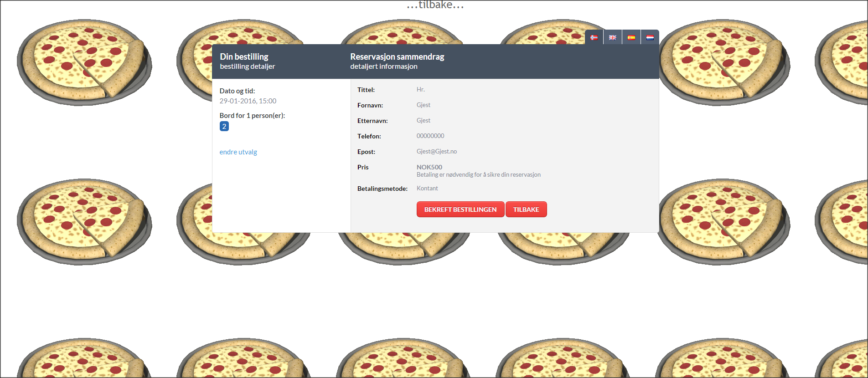Click the '...tilbake...' text at page top
This screenshot has height=378, width=868.
[x=435, y=5]
